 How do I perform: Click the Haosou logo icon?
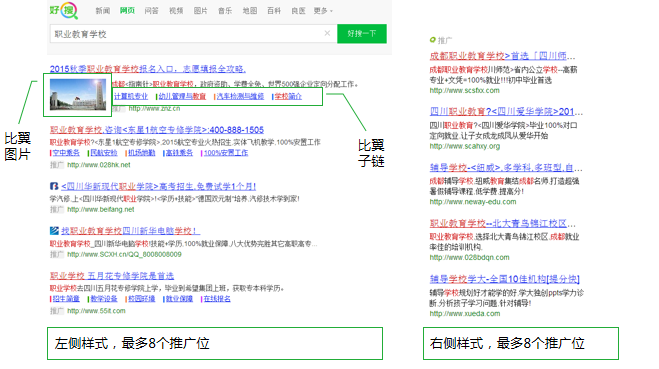pyautogui.click(x=63, y=10)
